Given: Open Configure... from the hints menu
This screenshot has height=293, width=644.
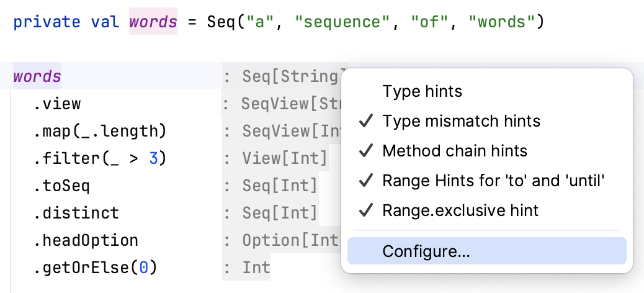Looking at the screenshot, I should (x=426, y=251).
